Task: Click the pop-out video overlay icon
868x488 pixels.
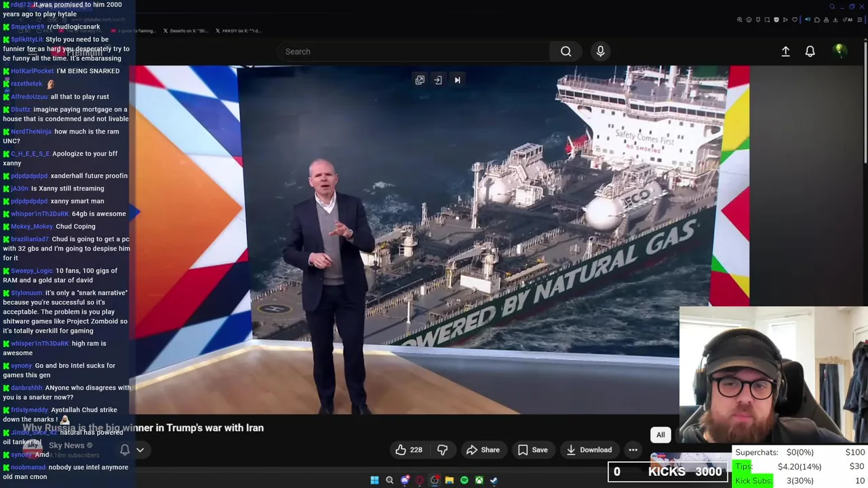Action: (420, 80)
